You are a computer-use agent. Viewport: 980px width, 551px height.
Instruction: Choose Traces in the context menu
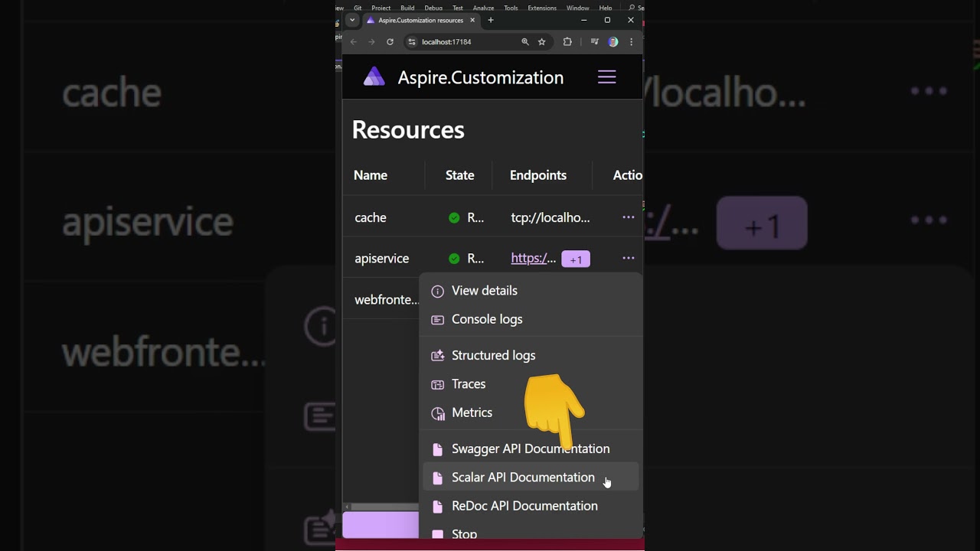[531, 384]
